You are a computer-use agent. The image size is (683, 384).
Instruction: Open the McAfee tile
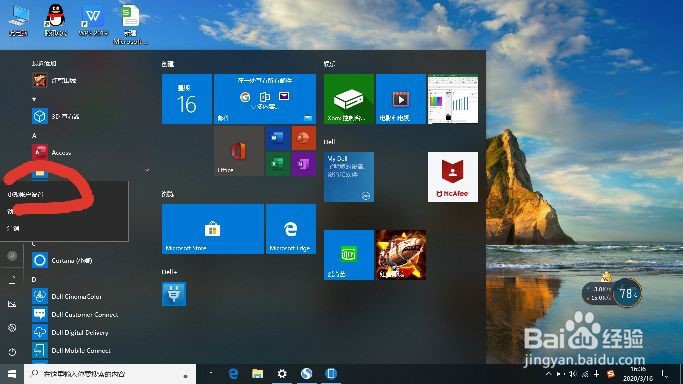point(453,177)
